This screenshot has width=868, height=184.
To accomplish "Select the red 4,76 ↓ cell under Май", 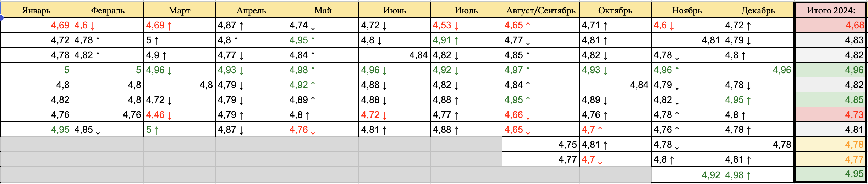I will pyautogui.click(x=323, y=130).
